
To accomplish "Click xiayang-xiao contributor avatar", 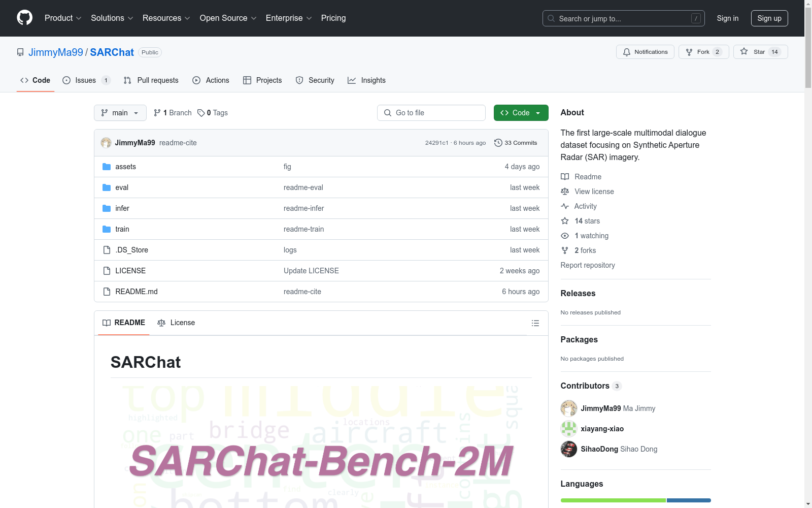I will click(x=569, y=429).
